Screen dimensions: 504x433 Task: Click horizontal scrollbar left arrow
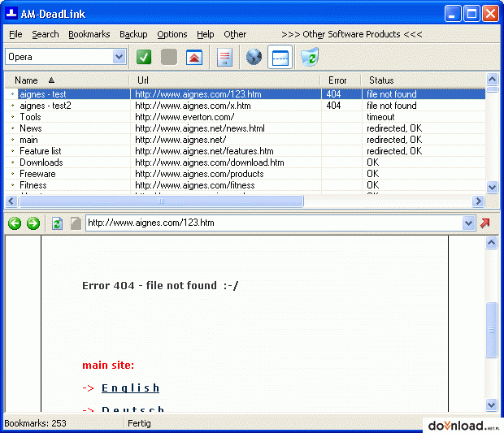point(11,201)
